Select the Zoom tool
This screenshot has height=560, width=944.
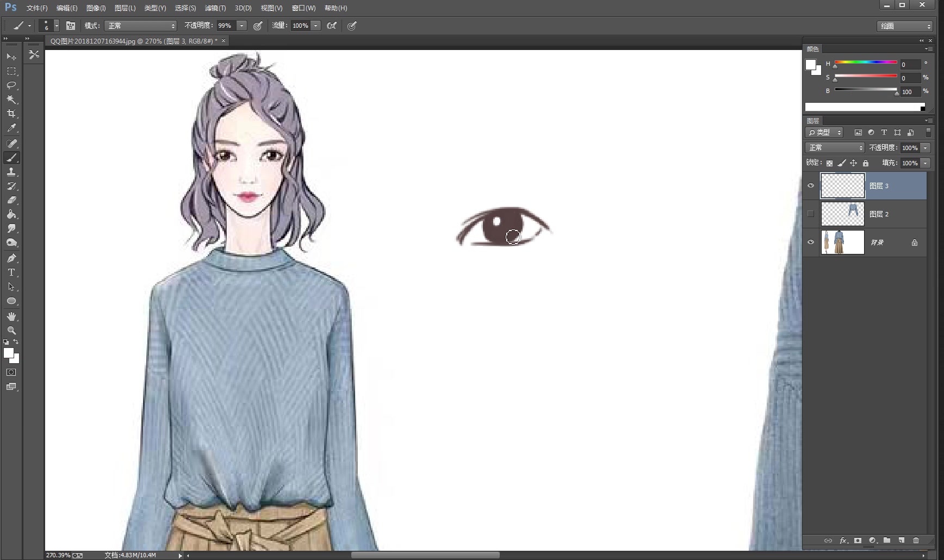pyautogui.click(x=11, y=331)
